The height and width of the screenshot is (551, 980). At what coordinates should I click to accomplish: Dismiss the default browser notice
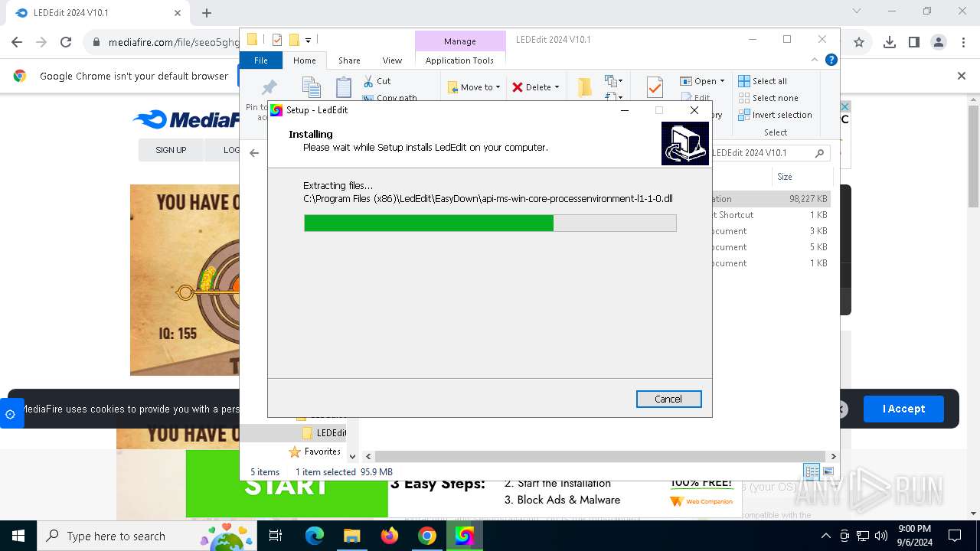pyautogui.click(x=962, y=76)
